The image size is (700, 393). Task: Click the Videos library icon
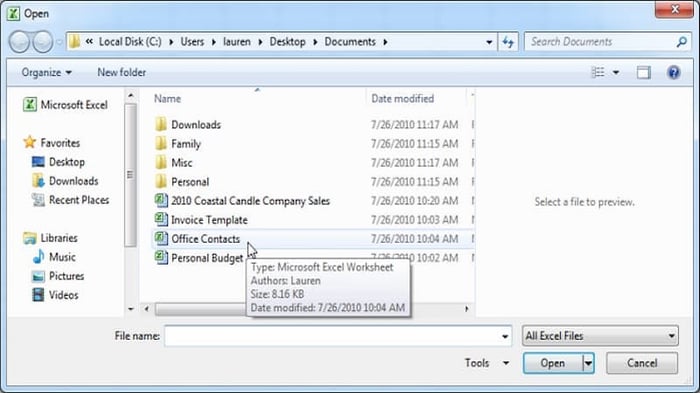pyautogui.click(x=38, y=295)
